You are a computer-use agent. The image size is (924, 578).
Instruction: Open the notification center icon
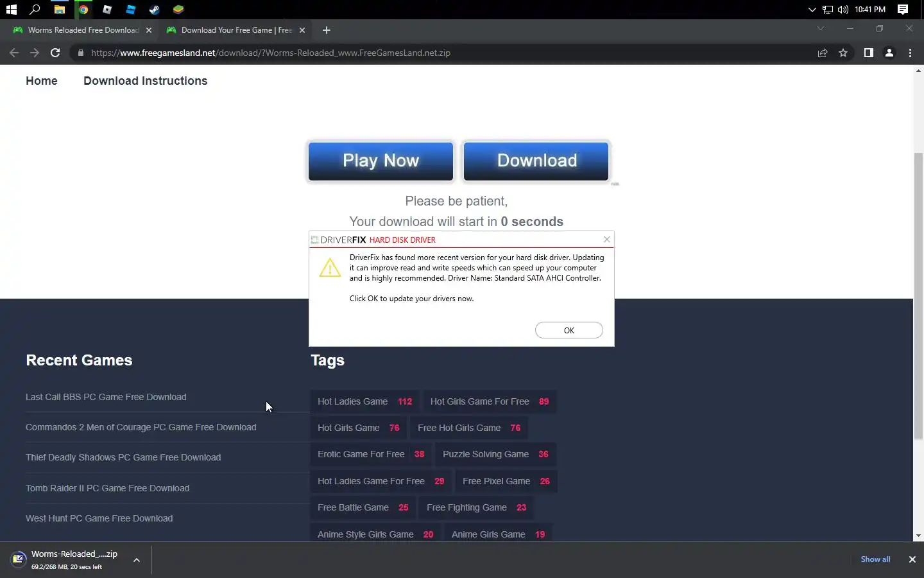903,10
